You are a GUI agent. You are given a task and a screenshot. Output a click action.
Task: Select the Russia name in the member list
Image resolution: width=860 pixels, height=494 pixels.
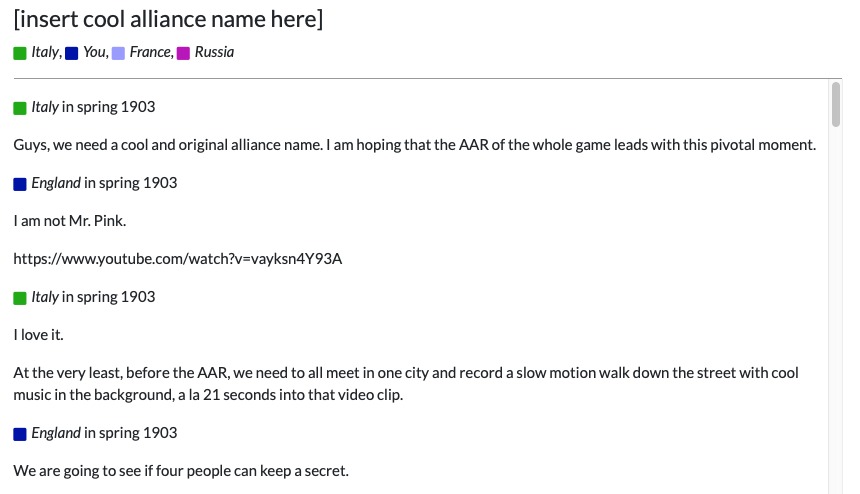pyautogui.click(x=214, y=52)
